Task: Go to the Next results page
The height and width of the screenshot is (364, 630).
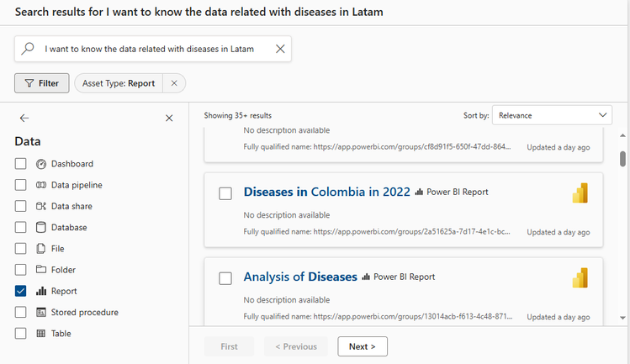Action: pyautogui.click(x=363, y=346)
